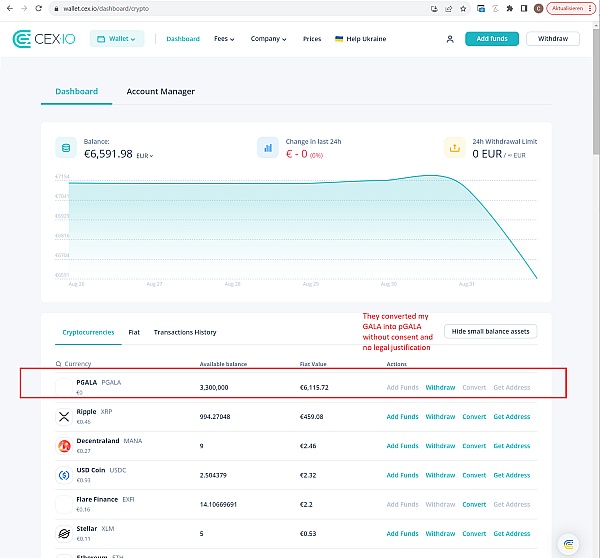600x558 pixels.
Task: Change balance currency EUR dropdown
Action: click(x=145, y=156)
